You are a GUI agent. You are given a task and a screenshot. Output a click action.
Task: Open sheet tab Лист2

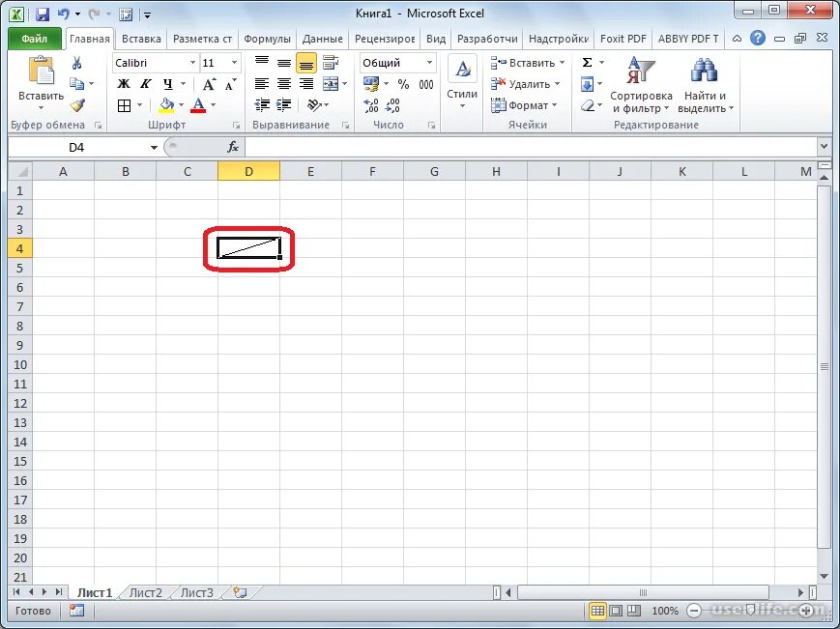pos(145,592)
